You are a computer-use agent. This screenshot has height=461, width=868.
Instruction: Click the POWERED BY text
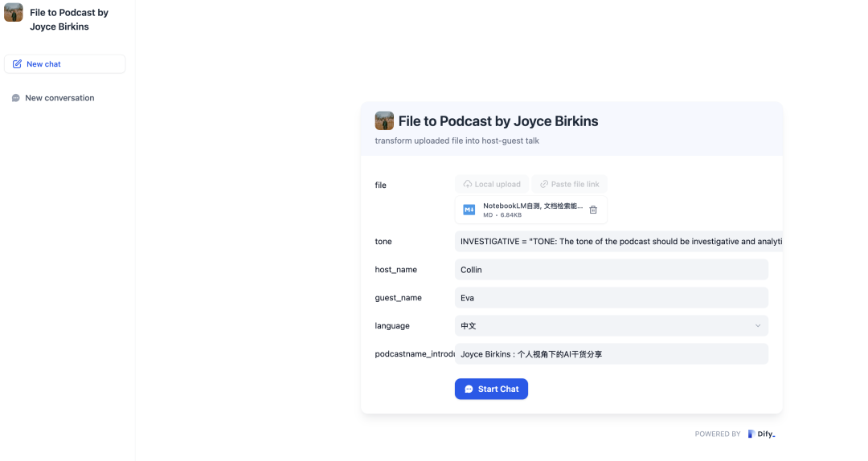click(x=718, y=434)
